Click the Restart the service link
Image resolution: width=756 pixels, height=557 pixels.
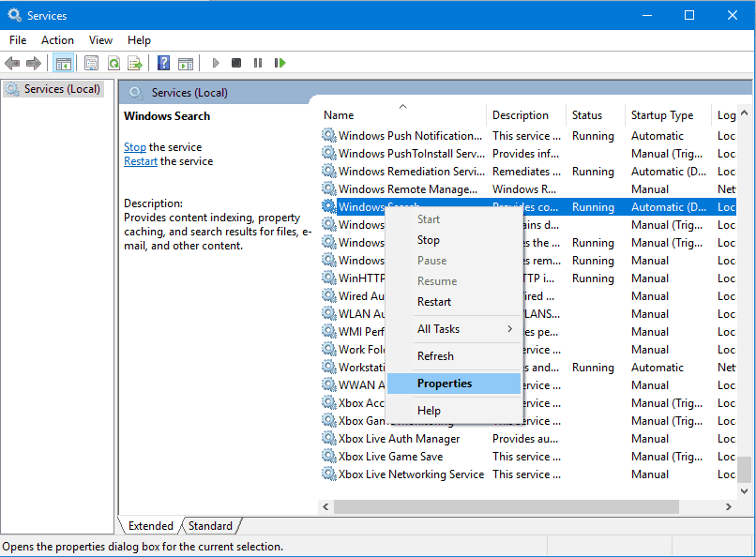pos(141,161)
